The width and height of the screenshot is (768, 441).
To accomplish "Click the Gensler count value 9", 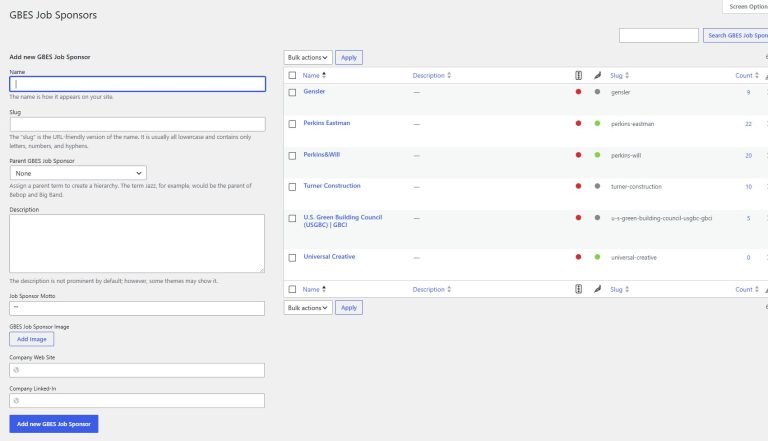I will pyautogui.click(x=748, y=92).
